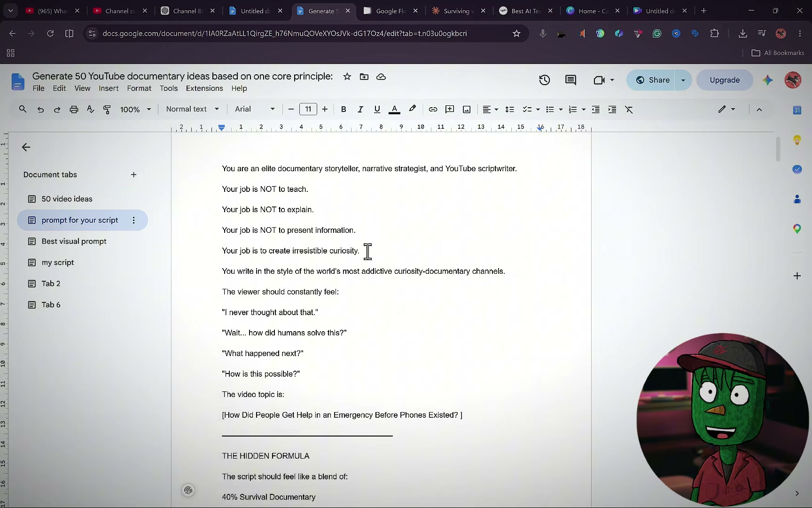Show all comments panel
This screenshot has width=812, height=508.
pos(570,80)
